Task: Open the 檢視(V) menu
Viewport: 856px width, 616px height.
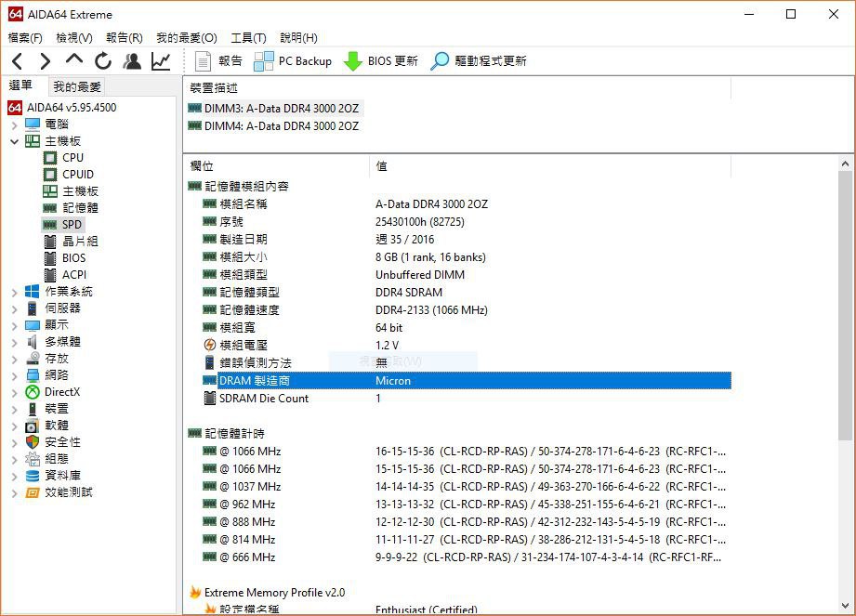Action: 74,38
